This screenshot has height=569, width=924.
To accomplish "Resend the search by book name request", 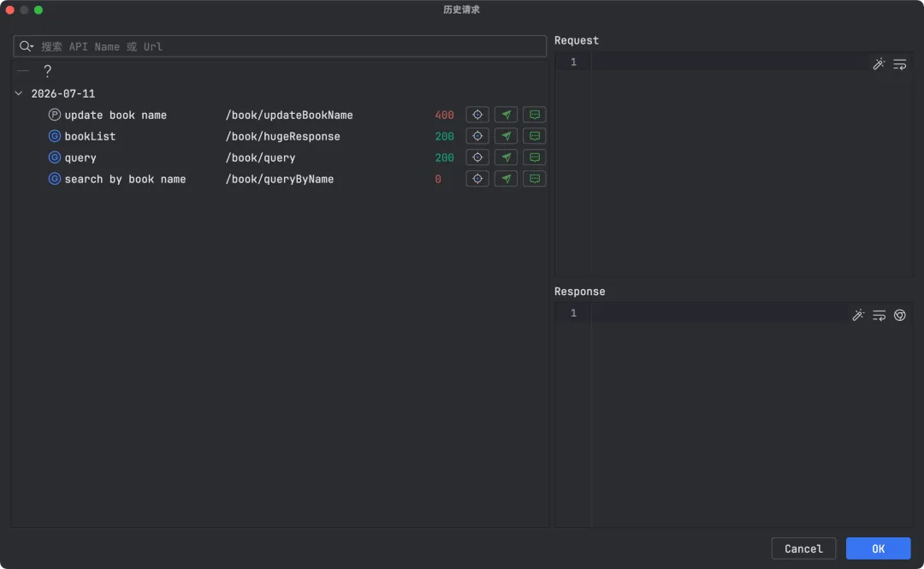I will pyautogui.click(x=506, y=179).
